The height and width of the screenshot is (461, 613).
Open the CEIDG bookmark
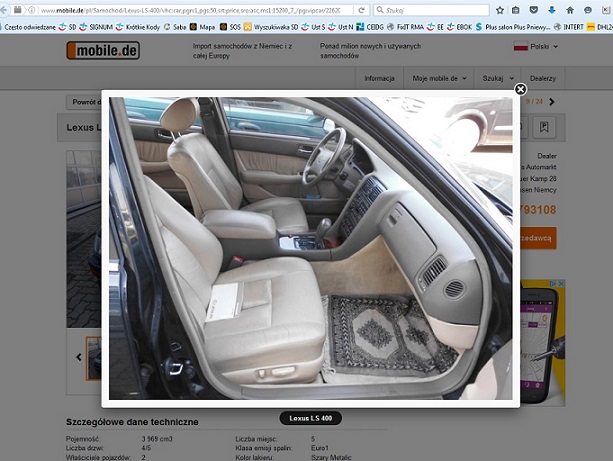click(x=370, y=27)
